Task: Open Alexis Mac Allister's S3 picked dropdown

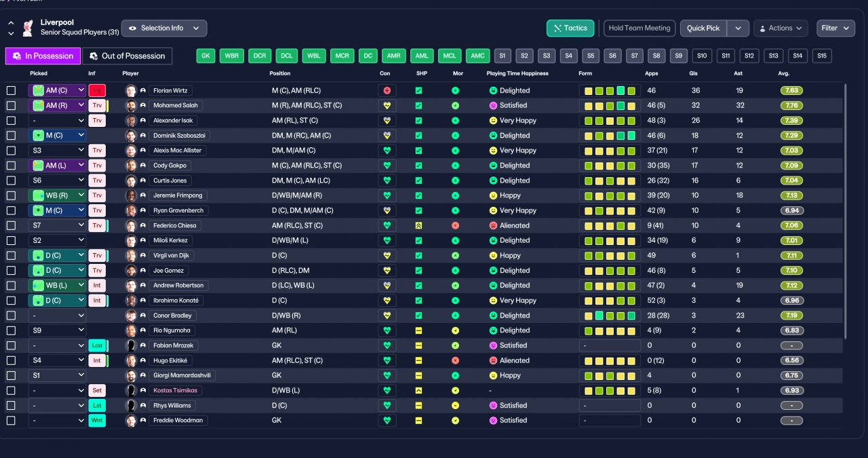Action: [57, 151]
